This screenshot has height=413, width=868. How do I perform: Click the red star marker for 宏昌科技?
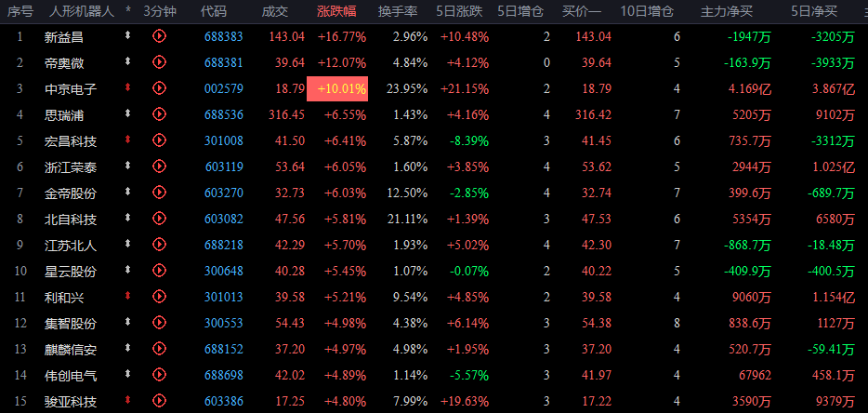(x=128, y=140)
